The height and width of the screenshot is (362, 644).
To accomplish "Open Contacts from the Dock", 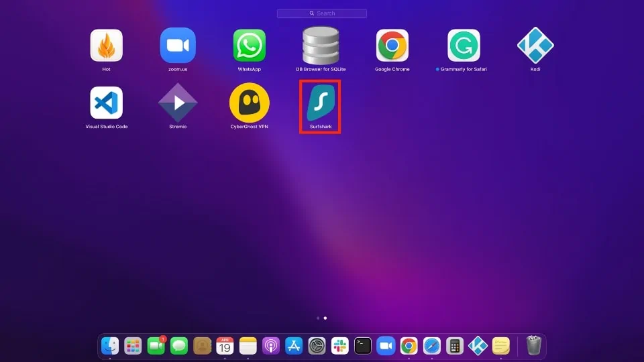I will pos(202,346).
